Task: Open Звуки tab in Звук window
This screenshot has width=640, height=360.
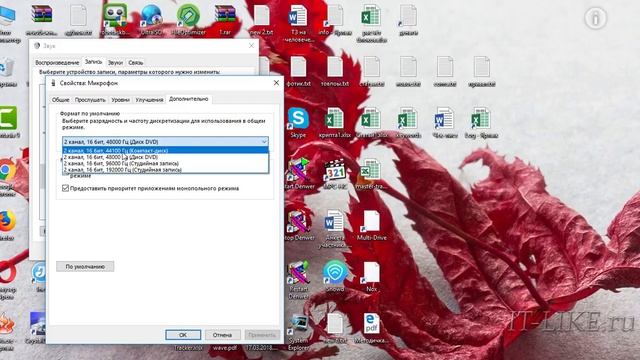Action: tap(115, 62)
